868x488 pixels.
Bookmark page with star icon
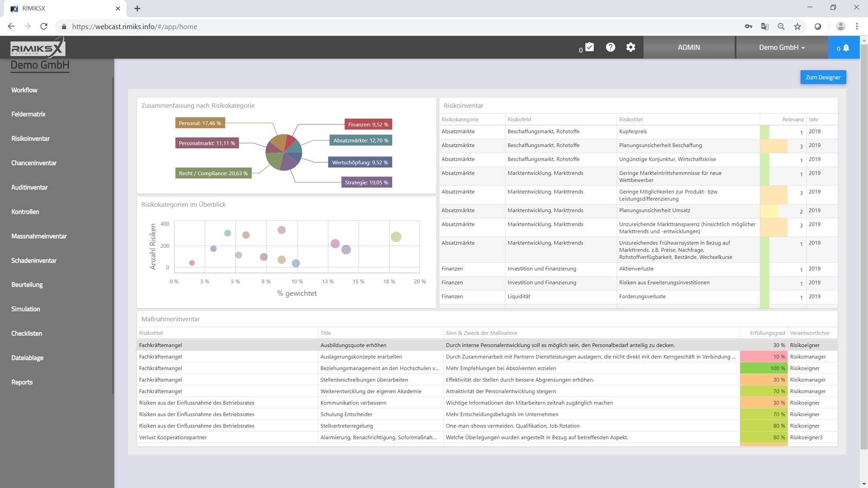(797, 27)
